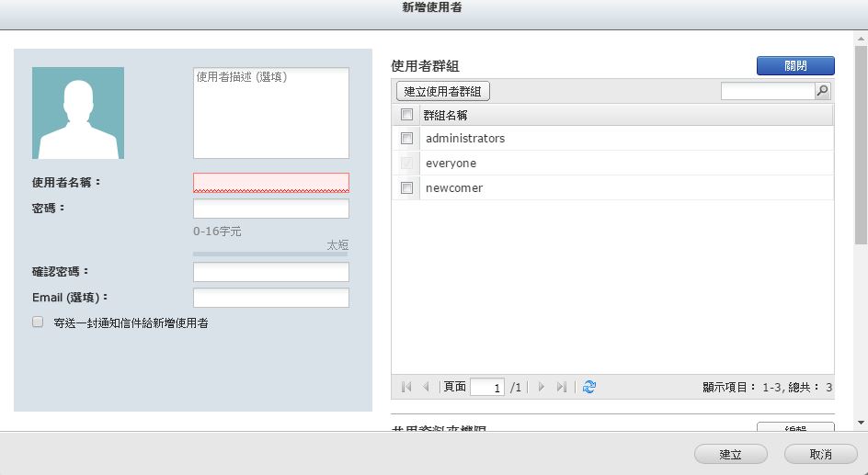
Task: Go to the previous page of groups
Action: 426,387
